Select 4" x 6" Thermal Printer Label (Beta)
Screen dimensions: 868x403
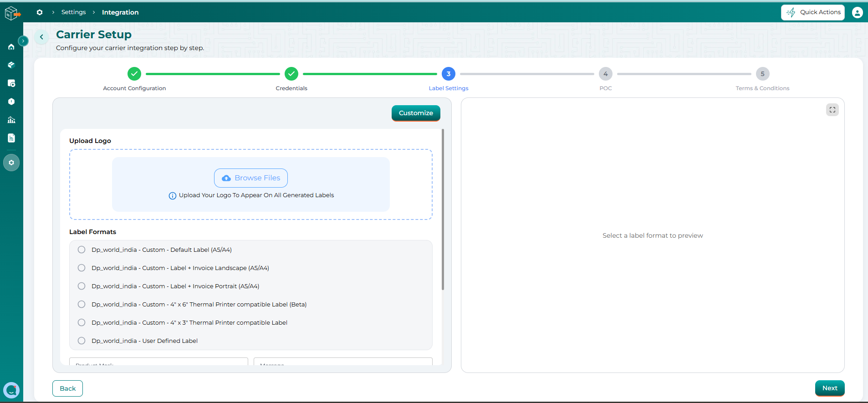tap(82, 304)
